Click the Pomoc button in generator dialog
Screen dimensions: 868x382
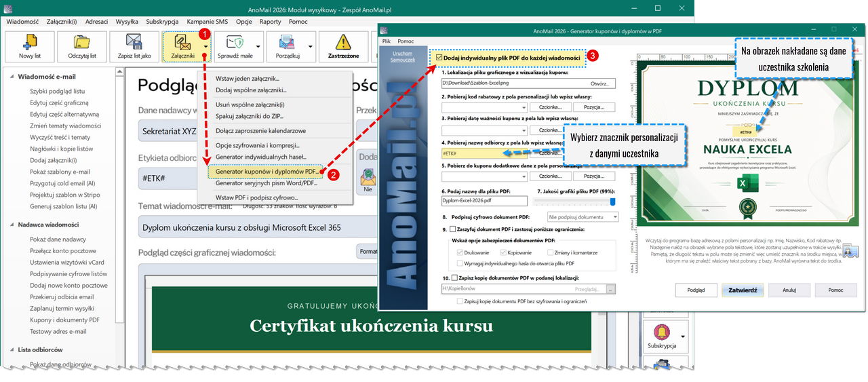click(x=835, y=290)
